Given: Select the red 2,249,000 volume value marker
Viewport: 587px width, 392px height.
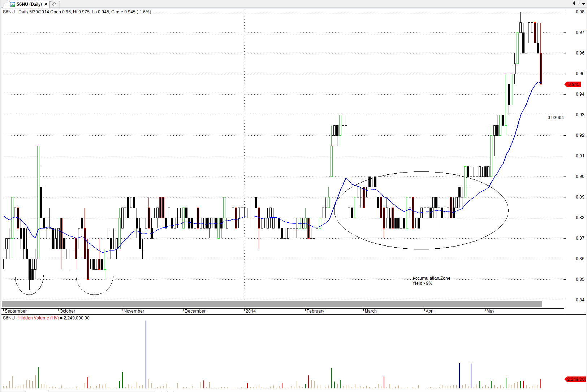Looking at the screenshot, I should tap(575, 379).
